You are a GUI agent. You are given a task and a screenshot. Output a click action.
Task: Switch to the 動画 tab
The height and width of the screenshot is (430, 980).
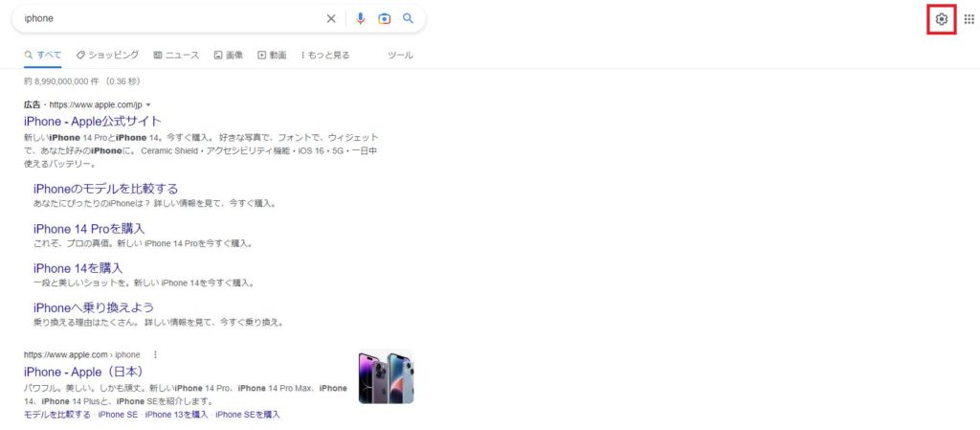[x=272, y=55]
